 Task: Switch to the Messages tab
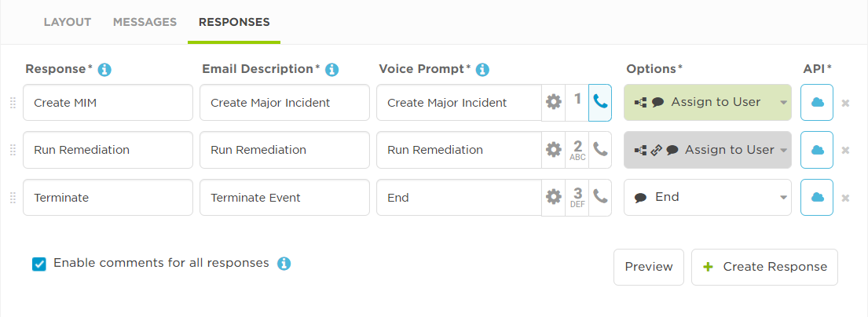tap(145, 23)
